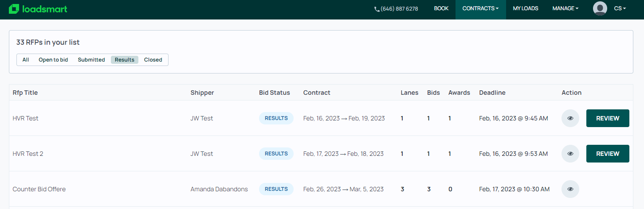Click the Shipper column header
The image size is (644, 209).
(x=202, y=93)
